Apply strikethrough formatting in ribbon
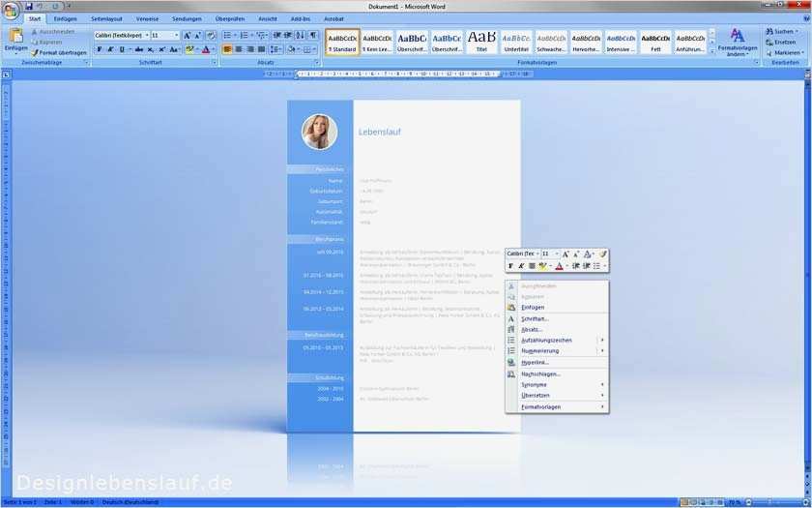 [x=139, y=49]
